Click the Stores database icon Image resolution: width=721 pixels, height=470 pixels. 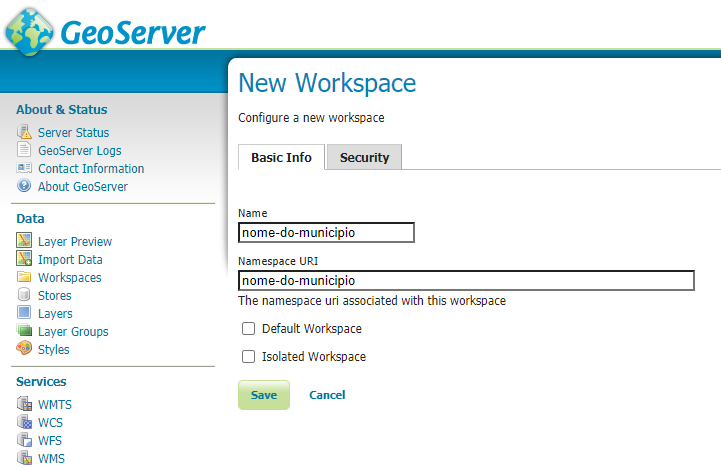click(x=25, y=296)
